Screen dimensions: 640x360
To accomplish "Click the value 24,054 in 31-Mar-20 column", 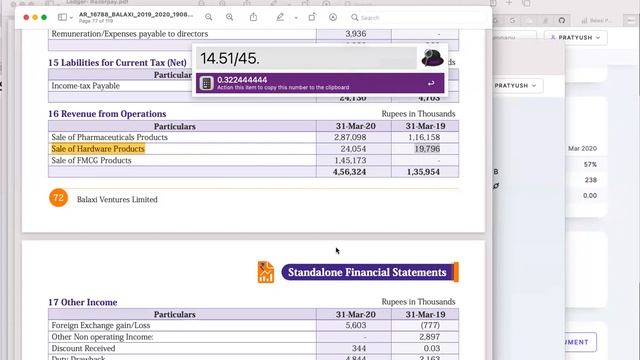I will point(353,149).
